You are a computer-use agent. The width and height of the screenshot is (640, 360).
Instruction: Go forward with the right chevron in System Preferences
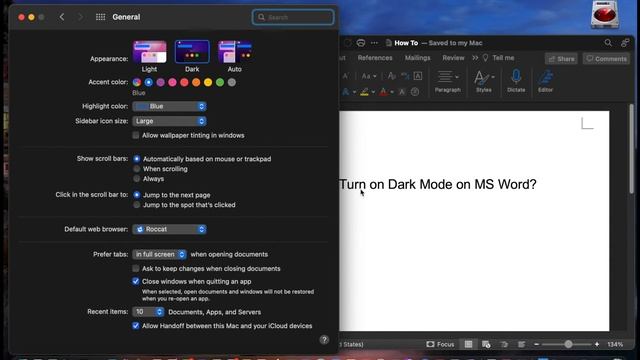80,17
